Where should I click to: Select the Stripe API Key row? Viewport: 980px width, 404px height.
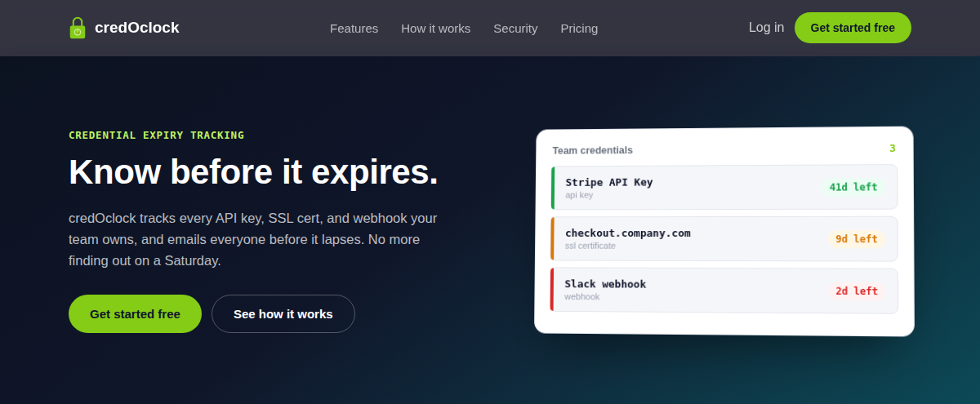tap(724, 188)
